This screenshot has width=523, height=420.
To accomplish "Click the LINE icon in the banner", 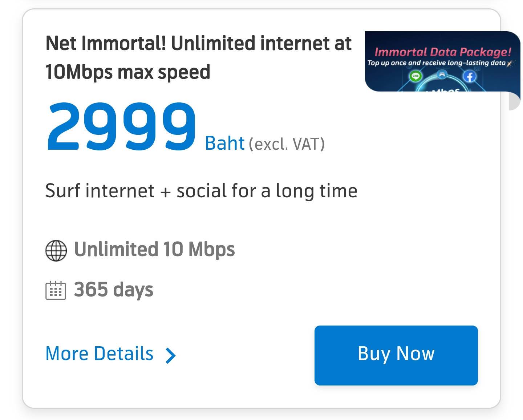I will [x=415, y=76].
